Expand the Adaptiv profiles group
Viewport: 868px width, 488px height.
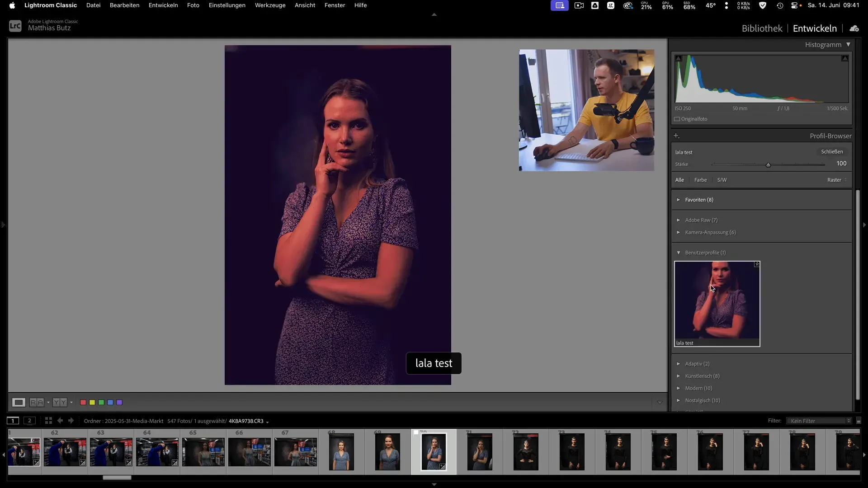[x=679, y=363]
